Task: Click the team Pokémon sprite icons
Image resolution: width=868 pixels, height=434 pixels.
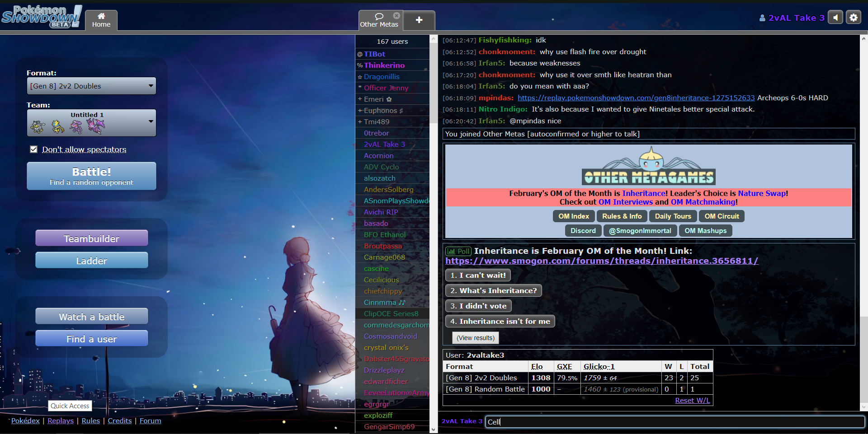Action: 68,127
